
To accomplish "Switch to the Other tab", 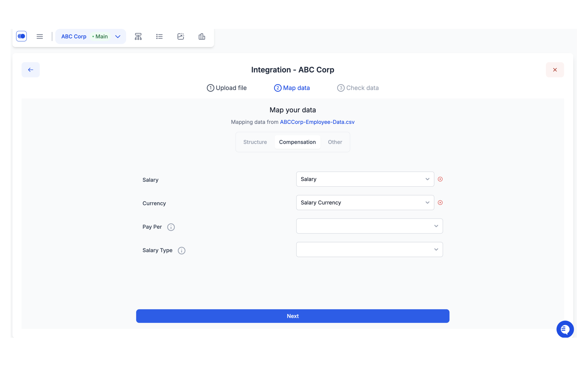I will 335,142.
